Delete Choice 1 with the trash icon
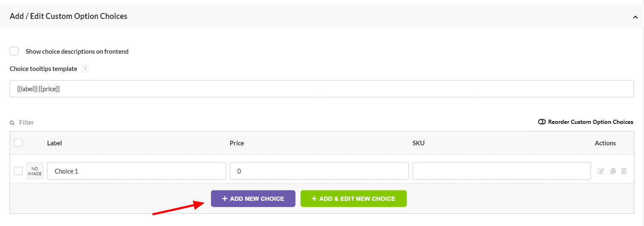The height and width of the screenshot is (226, 644). tap(624, 171)
